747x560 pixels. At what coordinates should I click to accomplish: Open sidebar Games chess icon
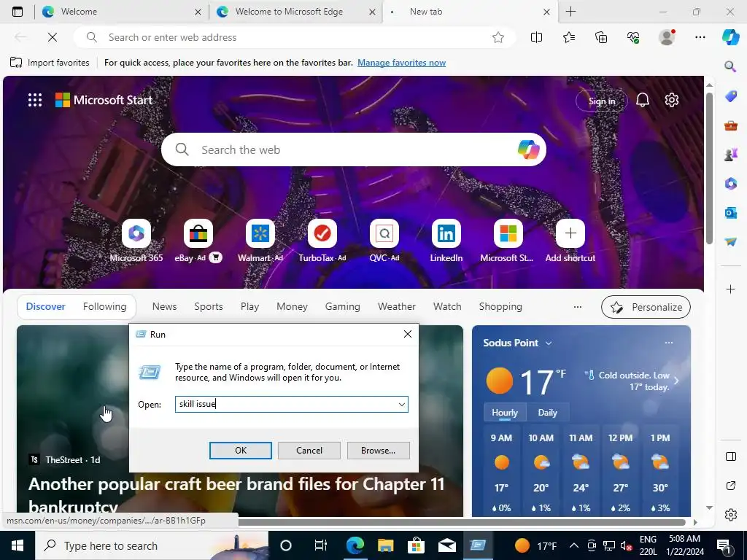point(730,155)
